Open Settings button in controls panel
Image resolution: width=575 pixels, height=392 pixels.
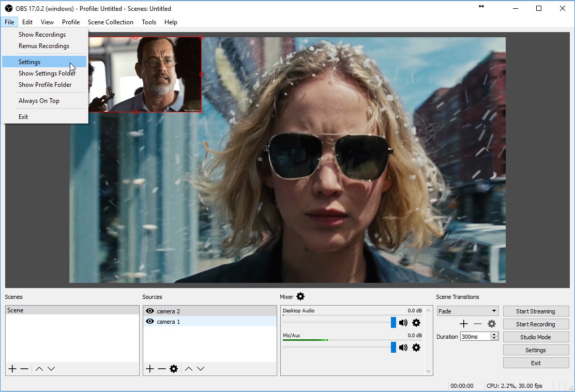tap(536, 350)
